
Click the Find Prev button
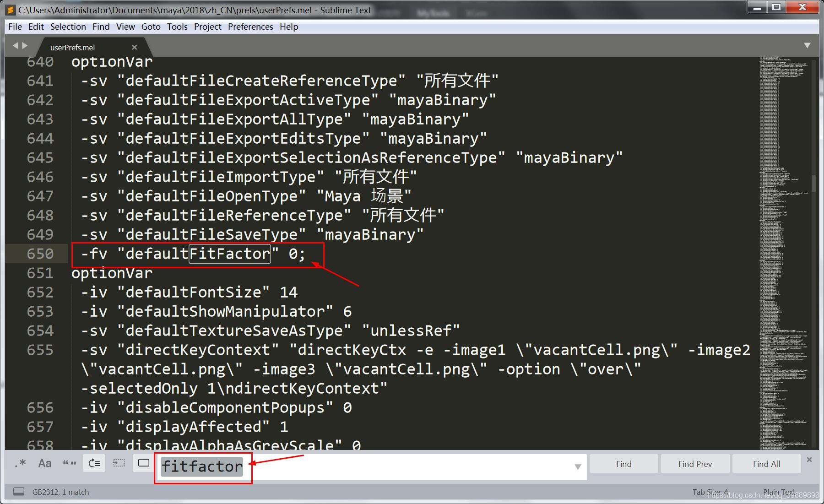[x=695, y=464]
